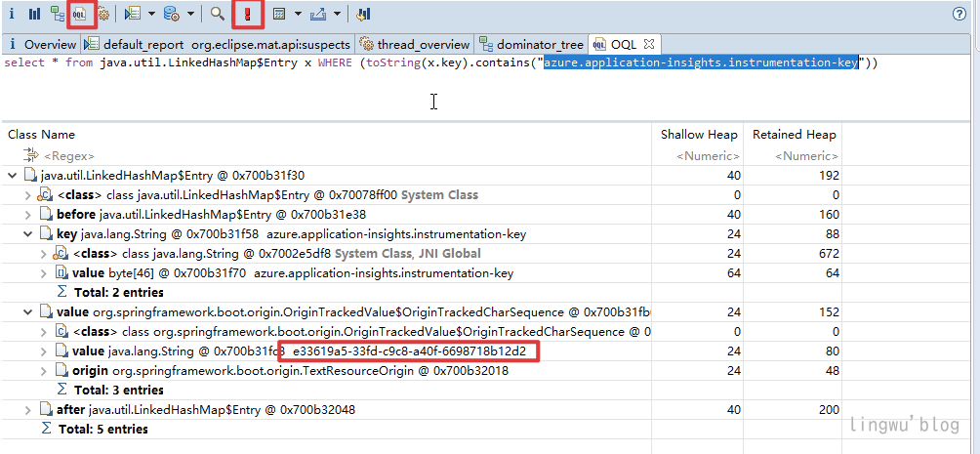
Task: Click the calculate retained size icon
Action: (x=279, y=14)
